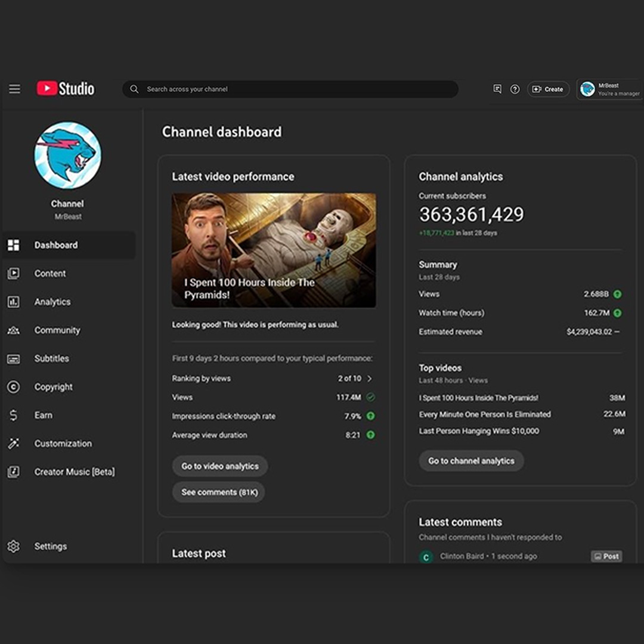The width and height of the screenshot is (644, 644).
Task: Click the Copyright icon in sidebar
Action: coord(13,387)
